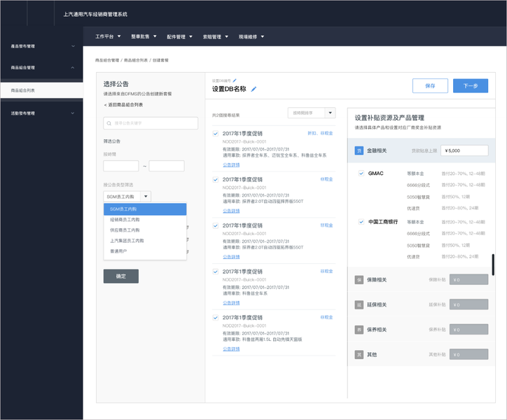Choose 经销商员工内购 from the dropdown list

coord(145,220)
